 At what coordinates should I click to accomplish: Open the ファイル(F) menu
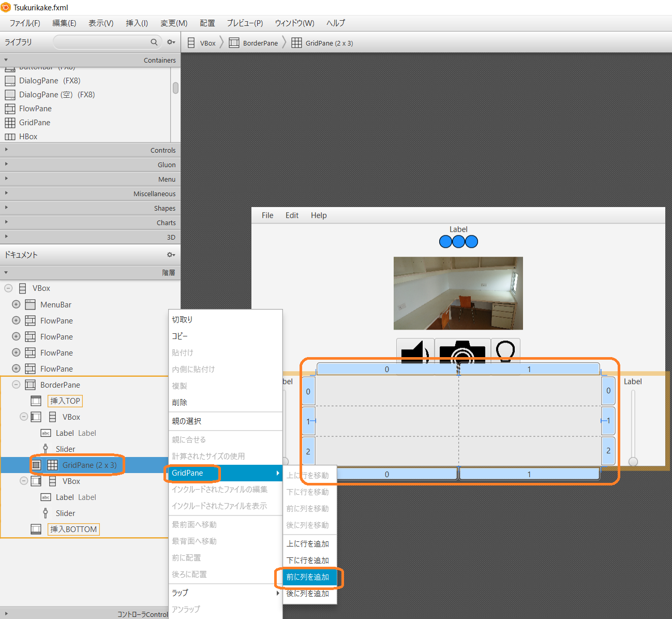click(25, 23)
